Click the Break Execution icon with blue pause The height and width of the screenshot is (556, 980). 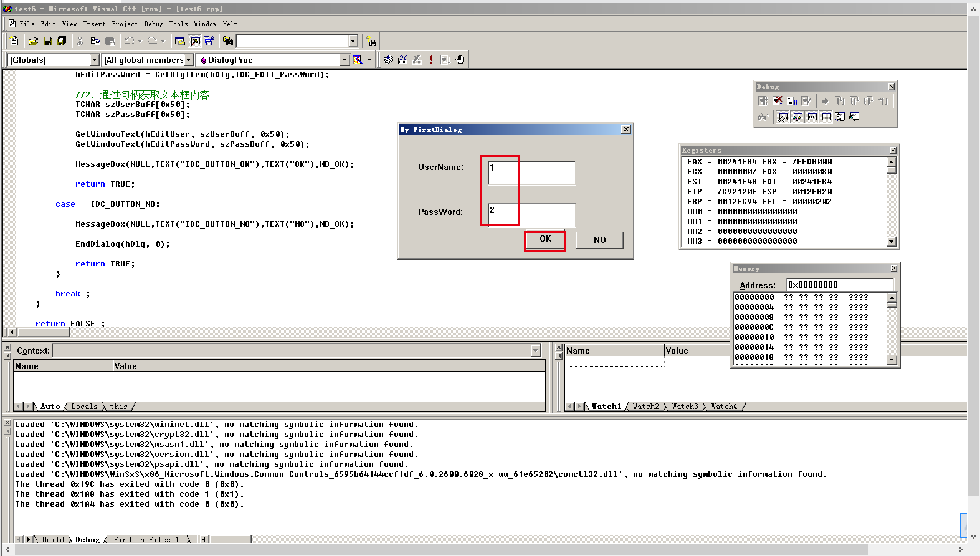coord(792,101)
